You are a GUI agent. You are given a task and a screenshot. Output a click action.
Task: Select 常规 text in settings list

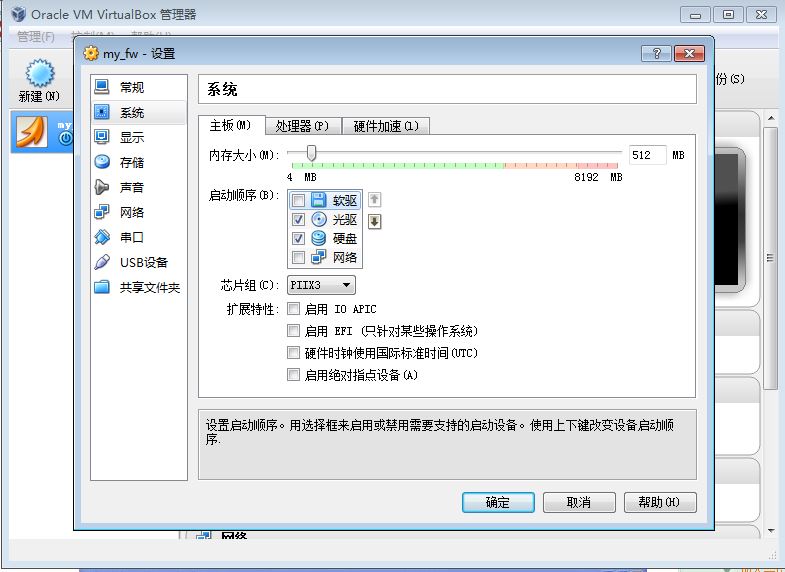tap(132, 88)
